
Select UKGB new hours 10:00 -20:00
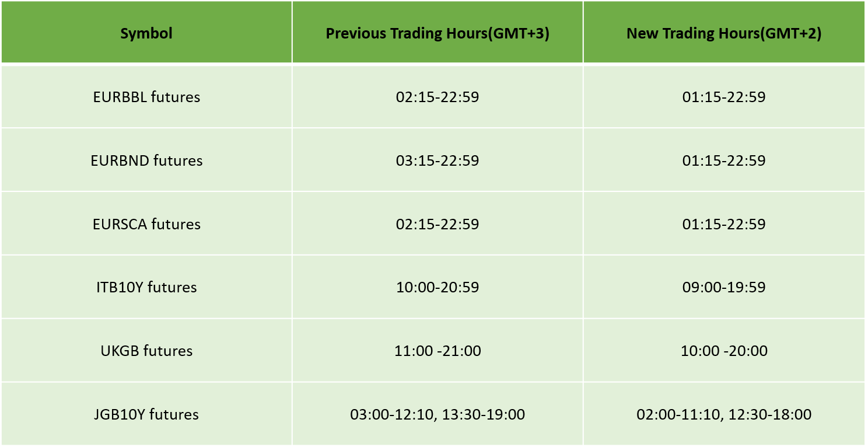click(724, 351)
